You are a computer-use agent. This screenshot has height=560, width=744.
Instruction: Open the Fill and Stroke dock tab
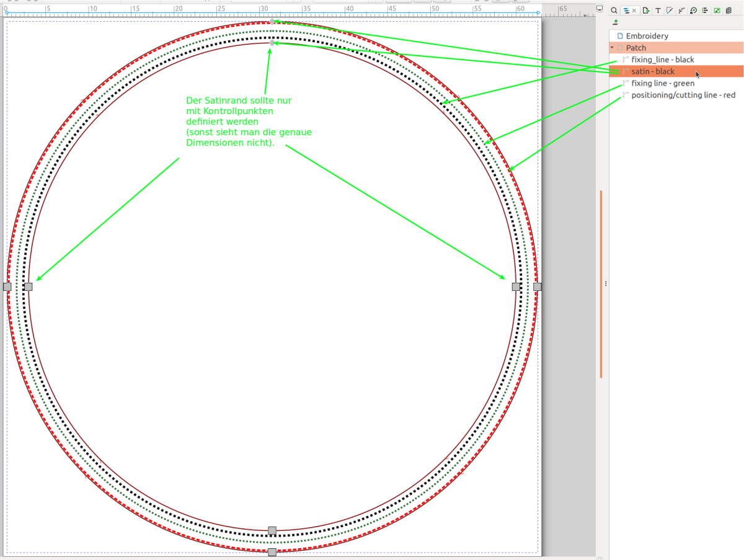tap(670, 10)
